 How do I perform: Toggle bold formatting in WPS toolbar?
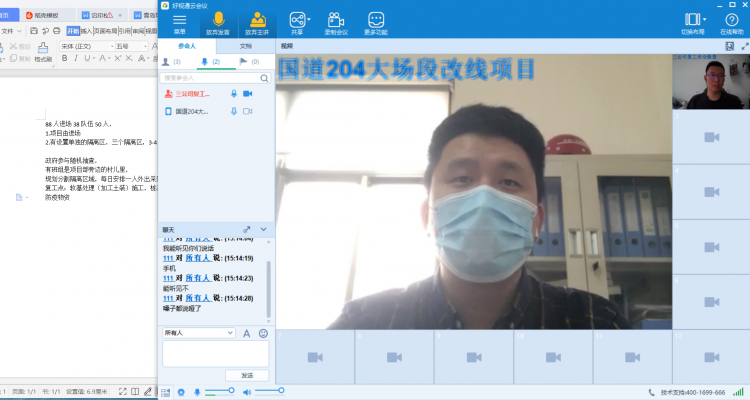(x=64, y=58)
